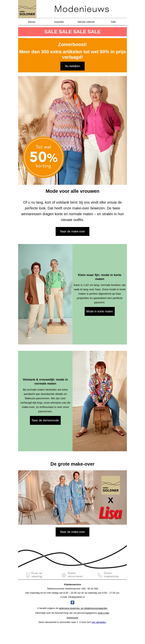Click the Gratis retourneren package icon
Image resolution: width=145 pixels, height=644 pixels.
(64, 575)
